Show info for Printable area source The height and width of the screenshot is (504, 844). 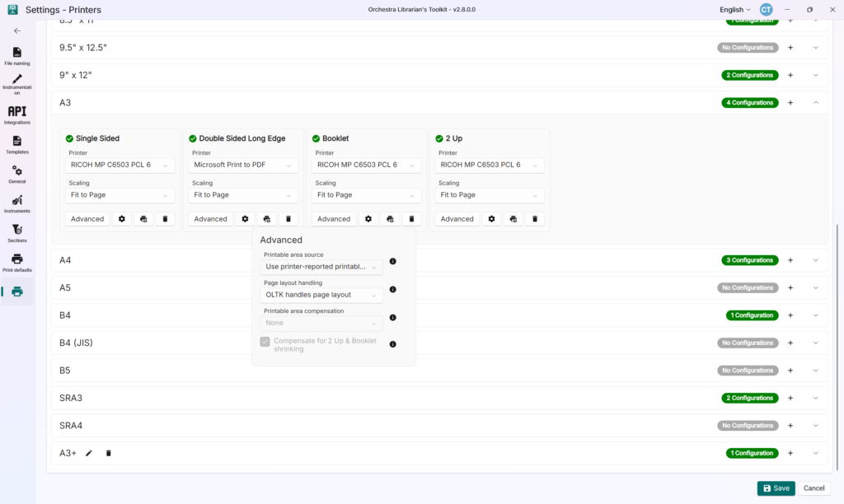pyautogui.click(x=393, y=261)
